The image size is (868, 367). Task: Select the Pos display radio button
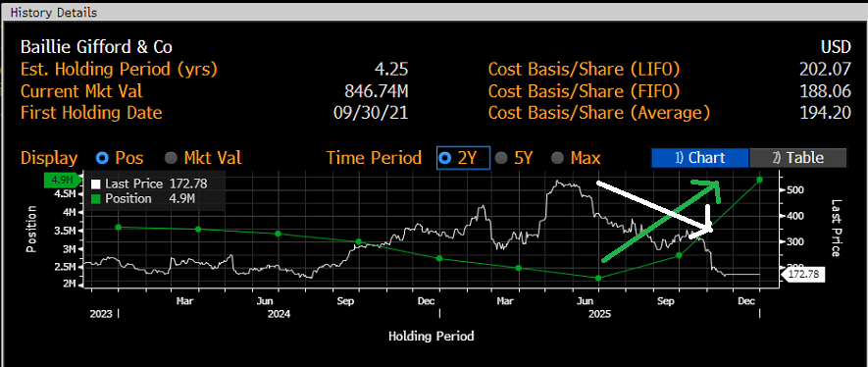(x=102, y=158)
